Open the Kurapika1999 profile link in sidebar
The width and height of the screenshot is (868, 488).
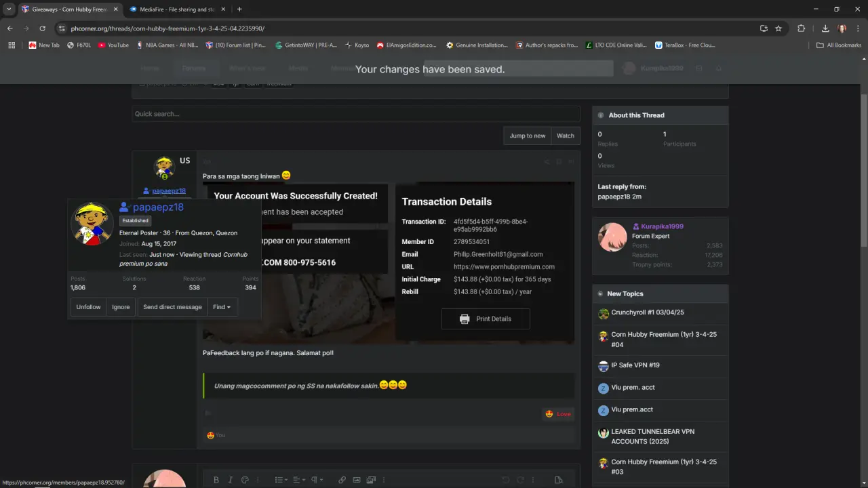coord(662,226)
